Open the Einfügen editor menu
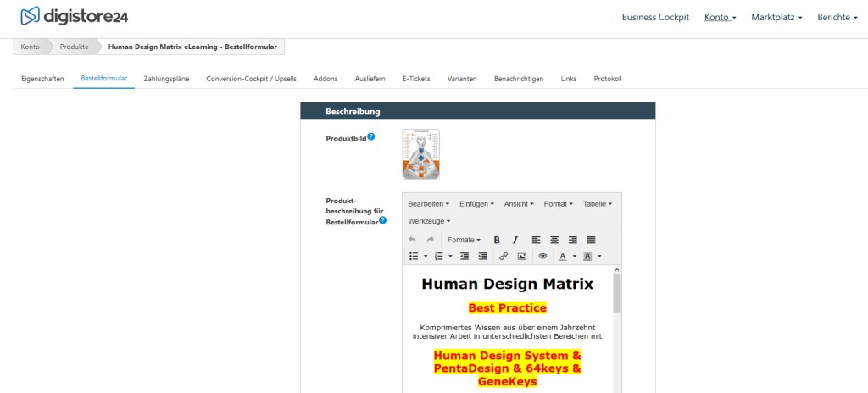This screenshot has width=868, height=393. pyautogui.click(x=476, y=203)
